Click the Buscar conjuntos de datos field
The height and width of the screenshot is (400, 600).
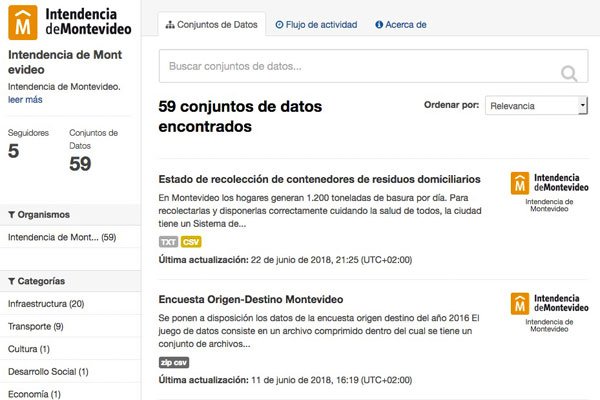click(355, 67)
